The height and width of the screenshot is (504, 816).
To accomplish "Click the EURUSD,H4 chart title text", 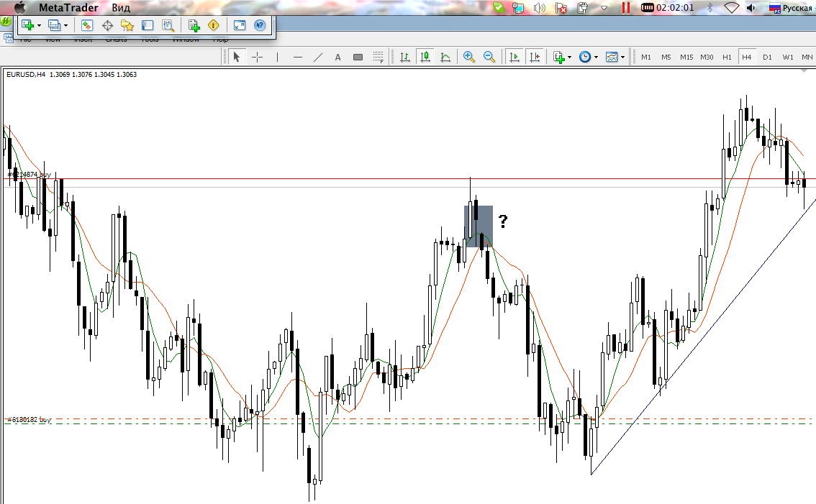I will [x=26, y=74].
